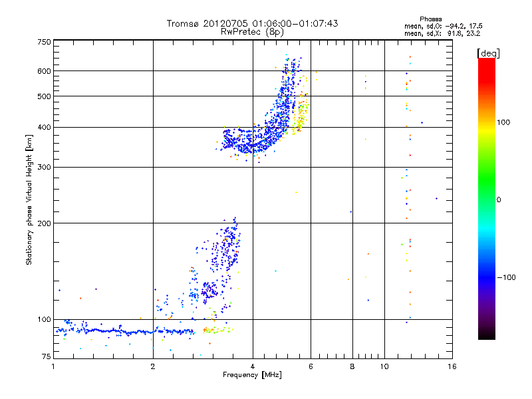Image resolution: width=532 pixels, height=399 pixels.
Task: Click the '-100' colorbar tick label
Action: 507,277
